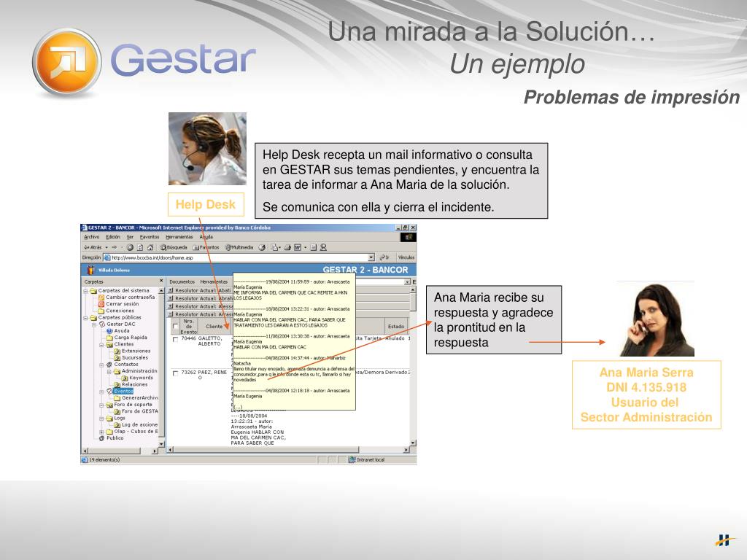
Task: Open the Archivo menu
Action: (x=92, y=237)
